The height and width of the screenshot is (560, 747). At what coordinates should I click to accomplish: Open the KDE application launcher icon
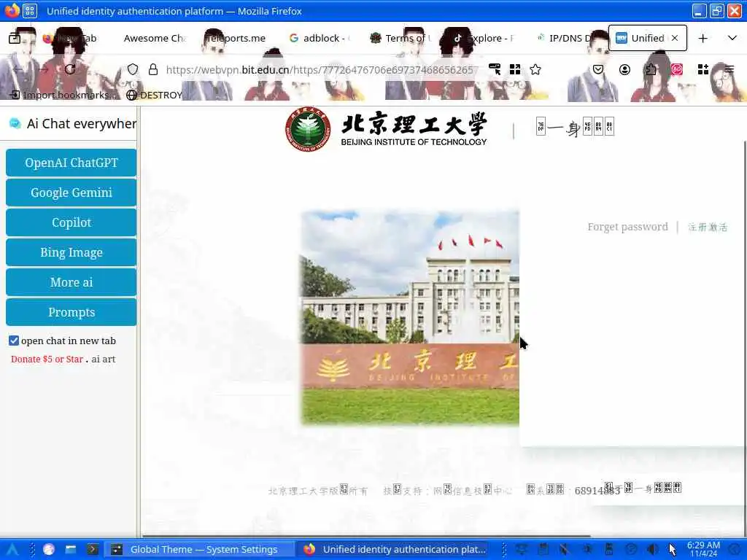tap(12, 550)
